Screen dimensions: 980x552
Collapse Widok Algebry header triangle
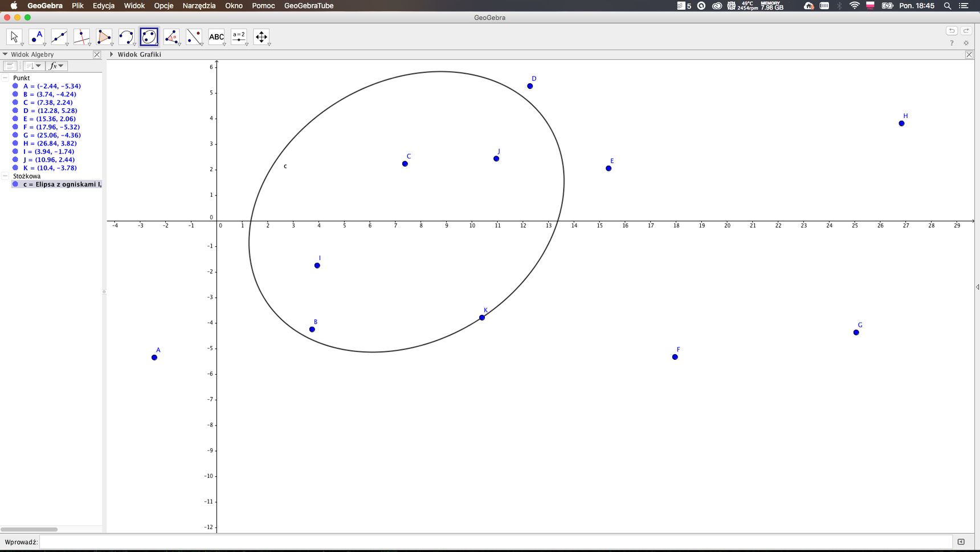[x=5, y=55]
